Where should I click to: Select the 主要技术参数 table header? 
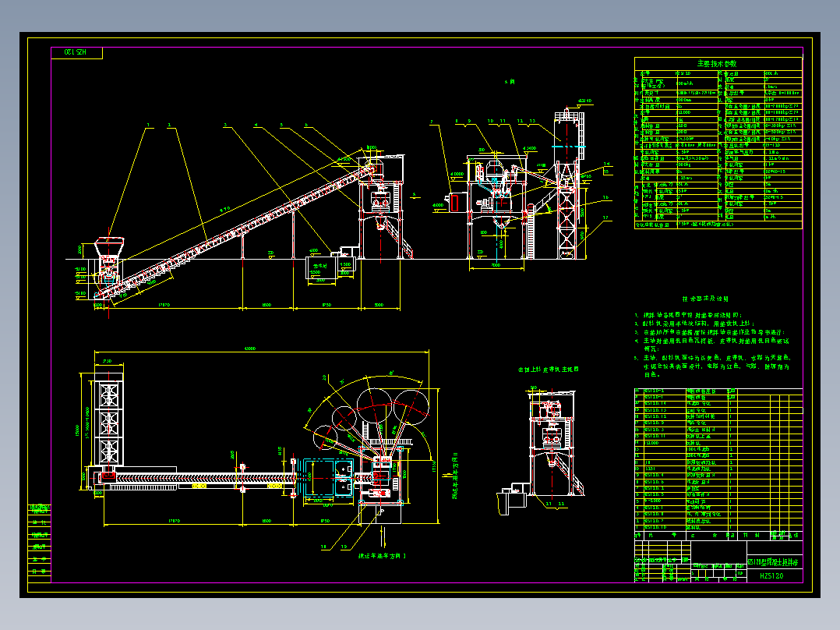pyautogui.click(x=717, y=64)
